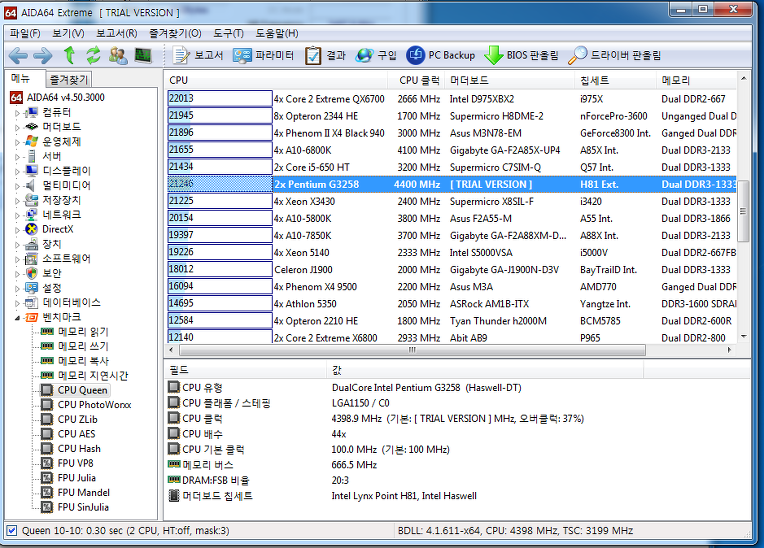Open the 보고서 report toolbar button

click(198, 56)
